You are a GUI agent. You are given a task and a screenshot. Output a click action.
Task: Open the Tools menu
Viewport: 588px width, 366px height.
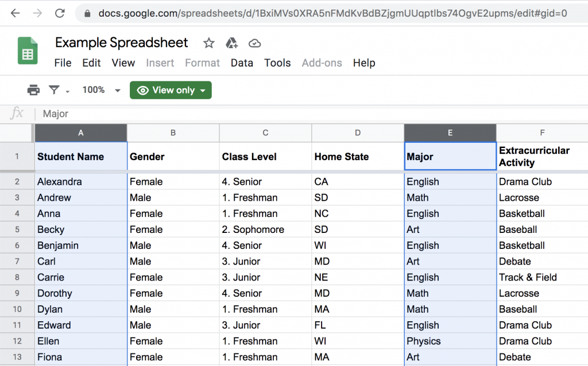277,63
